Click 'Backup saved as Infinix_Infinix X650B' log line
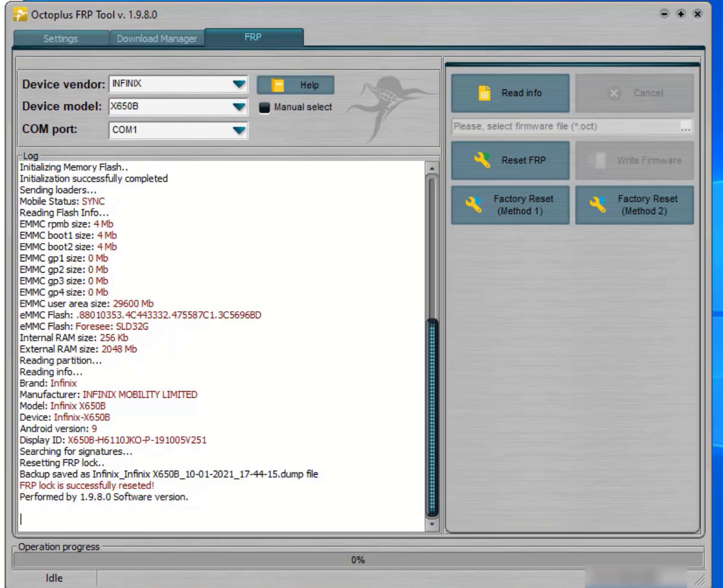Viewport: 723px width, 588px height. point(169,474)
